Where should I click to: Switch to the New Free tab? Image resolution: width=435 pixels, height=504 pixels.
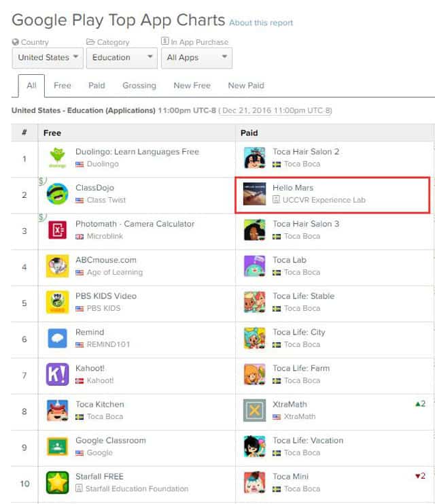click(192, 86)
